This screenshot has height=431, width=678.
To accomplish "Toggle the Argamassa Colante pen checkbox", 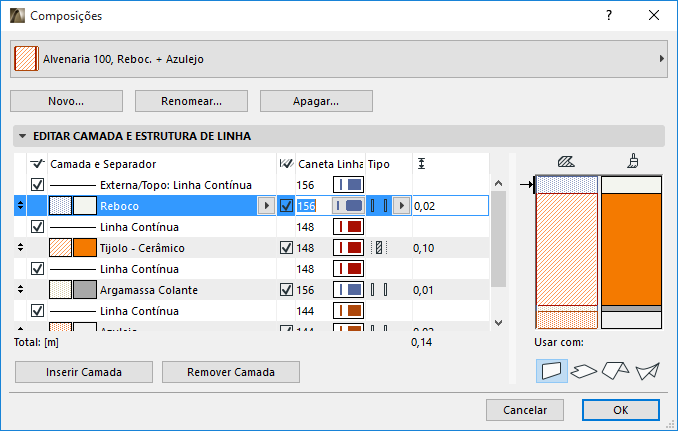I will (x=287, y=290).
